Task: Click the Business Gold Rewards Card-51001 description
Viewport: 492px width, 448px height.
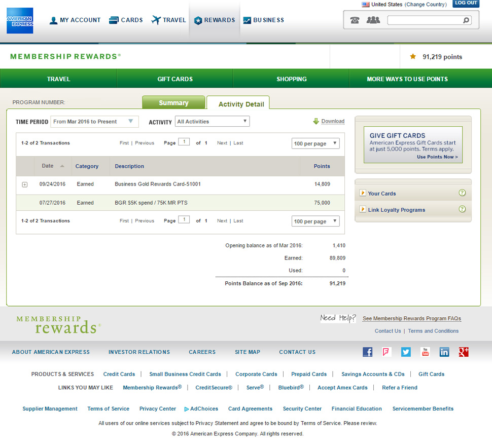Action: click(x=158, y=184)
